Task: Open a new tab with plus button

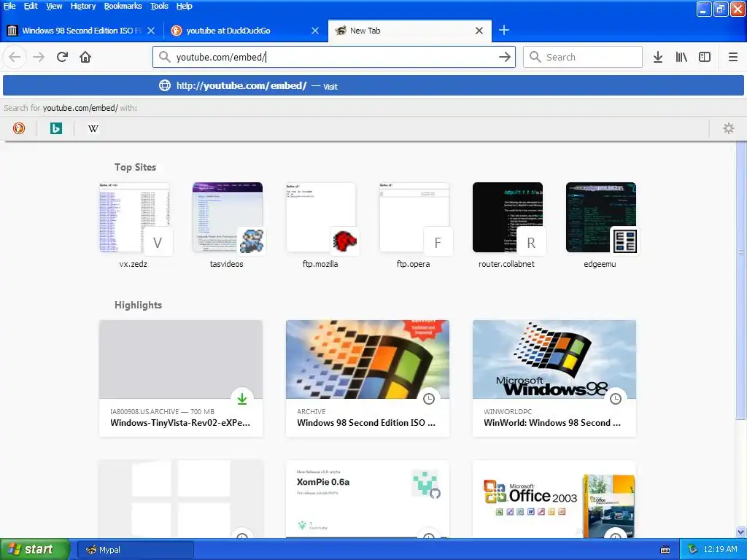Action: (x=504, y=31)
